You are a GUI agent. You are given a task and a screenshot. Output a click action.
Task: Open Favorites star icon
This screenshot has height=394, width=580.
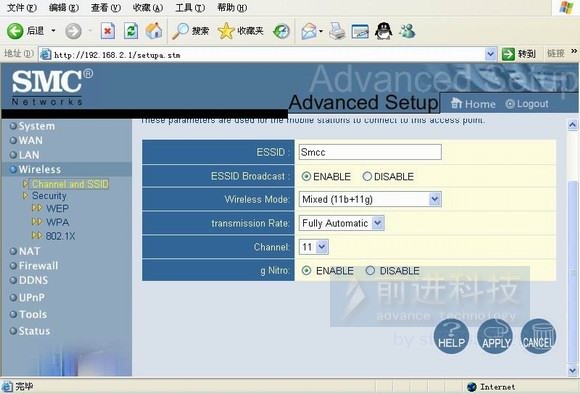pyautogui.click(x=226, y=31)
